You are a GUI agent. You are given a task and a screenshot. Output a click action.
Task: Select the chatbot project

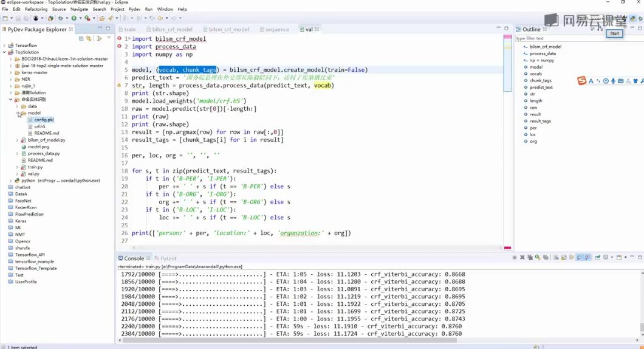point(22,187)
